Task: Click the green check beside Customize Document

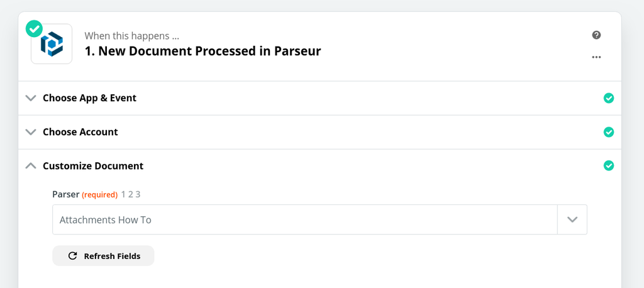Action: point(608,166)
